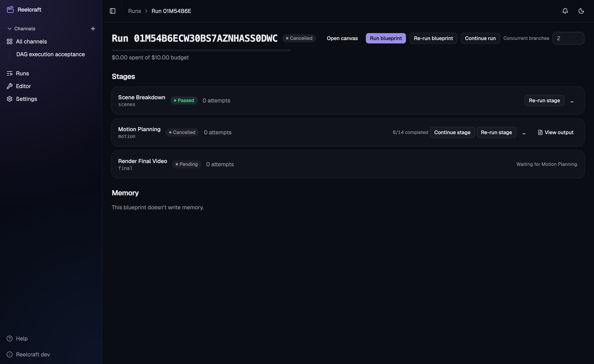Screen dimensions: 594x364
Task: Click the Editor wrench icon
Action: pyautogui.click(x=9, y=86)
